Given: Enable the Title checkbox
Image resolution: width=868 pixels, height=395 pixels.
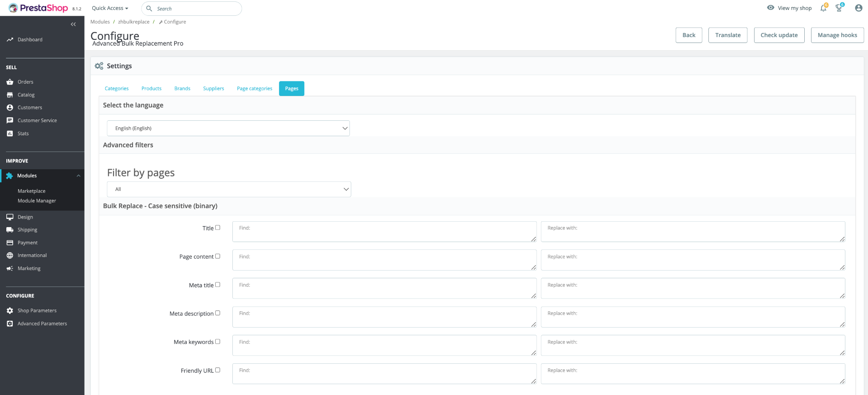Looking at the screenshot, I should [217, 228].
